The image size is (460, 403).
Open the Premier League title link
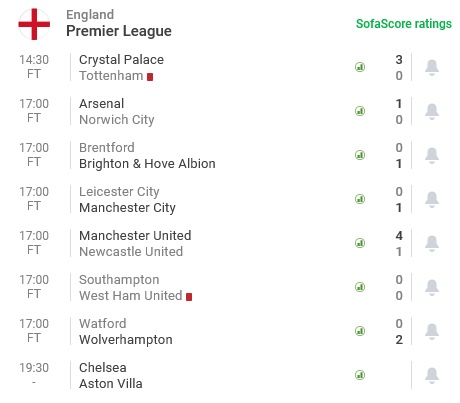click(x=119, y=31)
